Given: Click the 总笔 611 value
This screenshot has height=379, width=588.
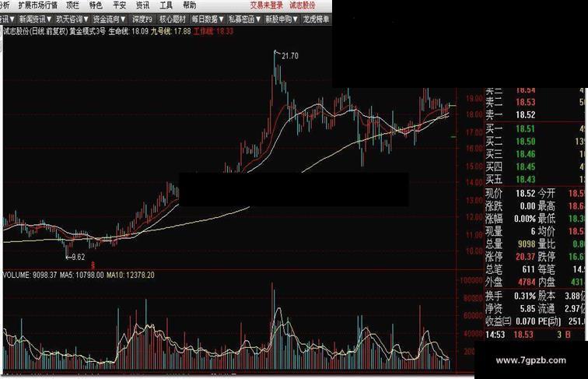Looking at the screenshot, I should pos(529,269).
